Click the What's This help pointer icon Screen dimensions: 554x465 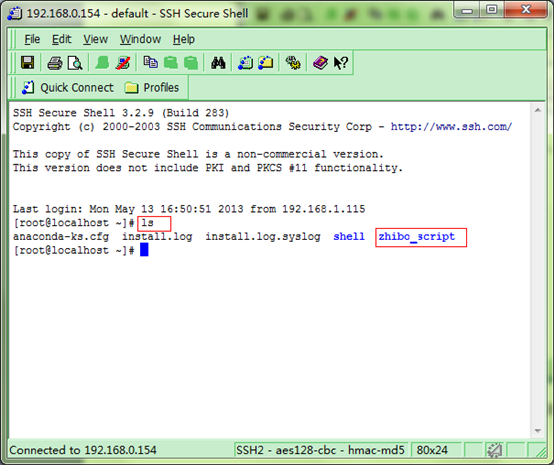point(341,63)
